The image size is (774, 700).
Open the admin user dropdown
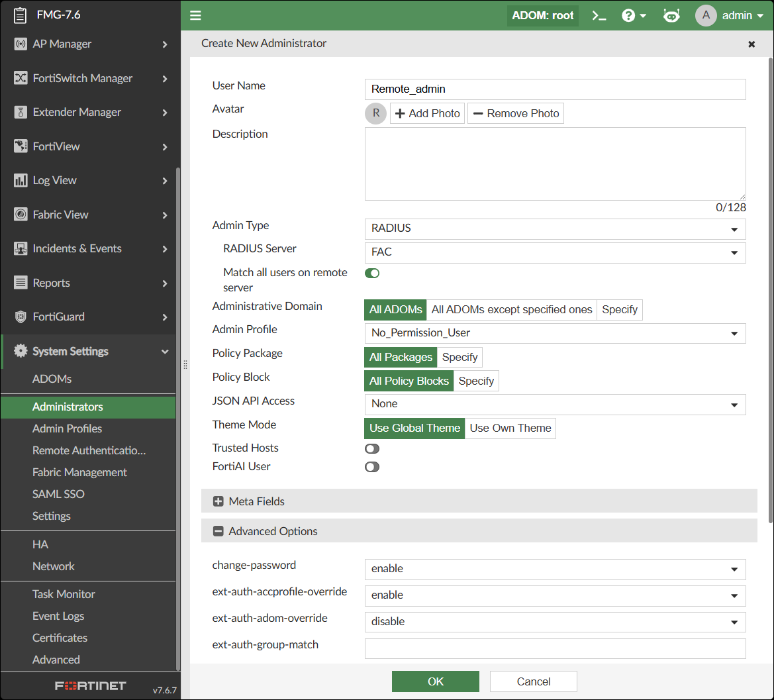[x=743, y=16]
